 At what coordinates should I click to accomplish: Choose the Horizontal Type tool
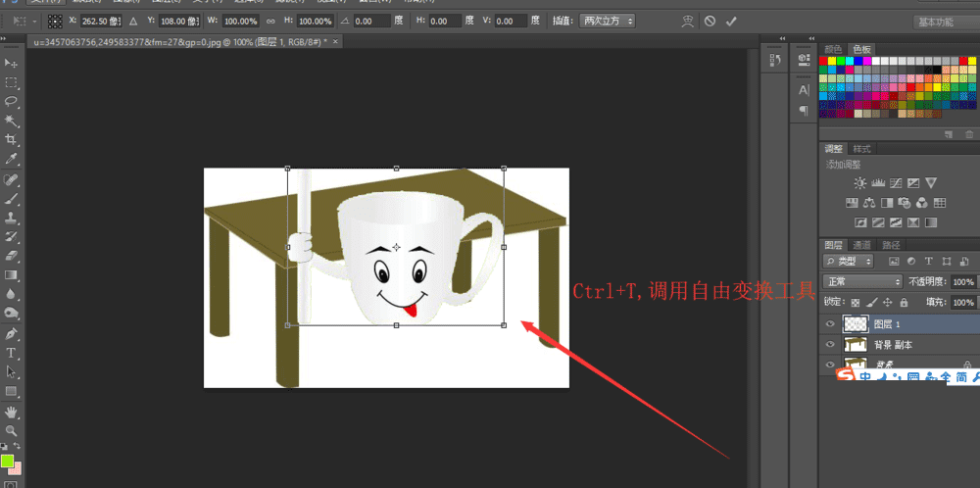(x=12, y=353)
